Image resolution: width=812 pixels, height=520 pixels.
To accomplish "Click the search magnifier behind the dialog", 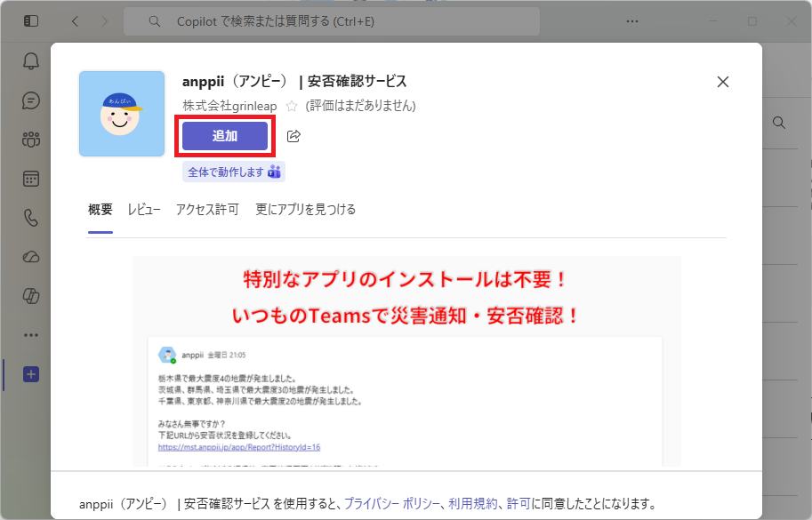I will click(779, 123).
